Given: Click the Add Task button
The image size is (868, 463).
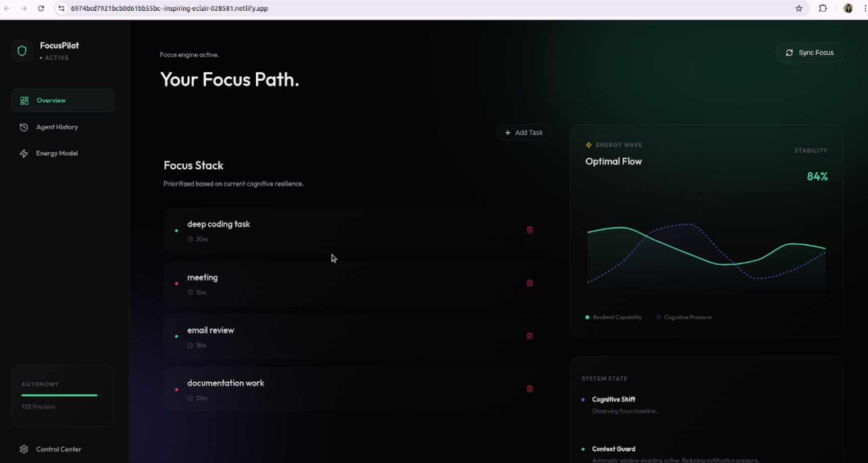Looking at the screenshot, I should (523, 132).
